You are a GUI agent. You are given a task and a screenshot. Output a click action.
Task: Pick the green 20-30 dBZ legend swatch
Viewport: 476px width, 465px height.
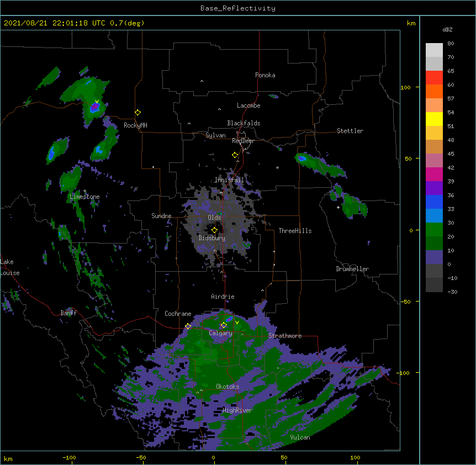pos(434,230)
